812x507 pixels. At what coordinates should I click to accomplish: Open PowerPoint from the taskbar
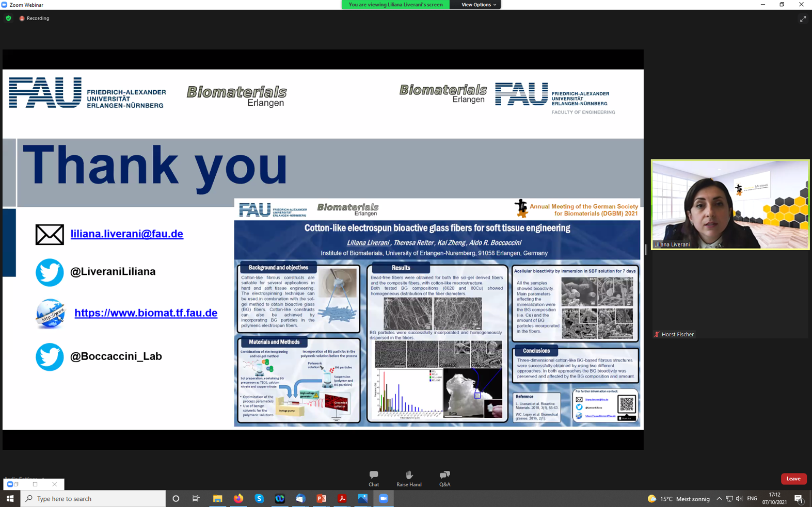point(321,499)
